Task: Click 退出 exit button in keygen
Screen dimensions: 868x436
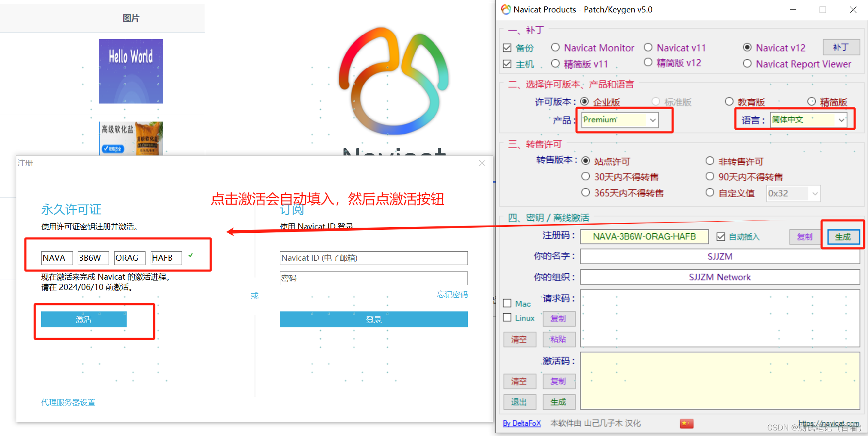Action: pos(519,402)
